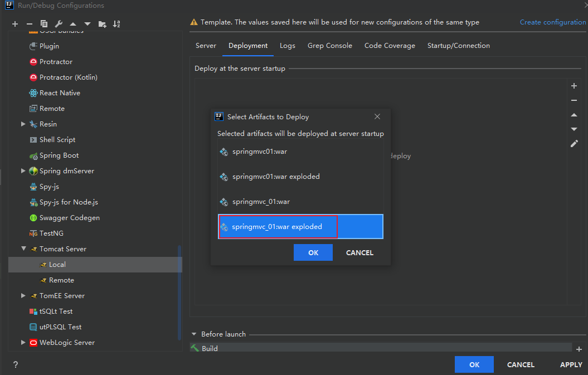This screenshot has height=375, width=588.
Task: Switch to the Deployment tab
Action: click(248, 46)
